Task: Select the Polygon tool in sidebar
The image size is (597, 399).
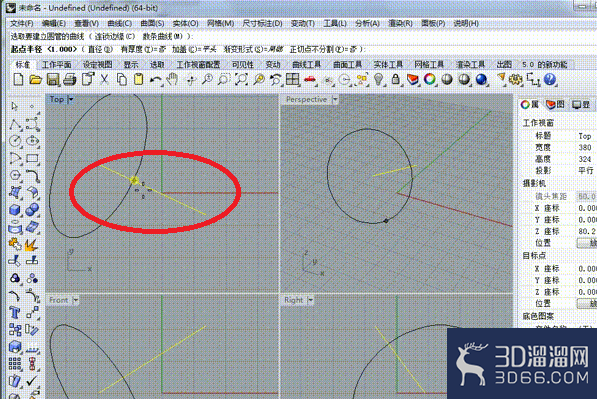Action: [15, 175]
